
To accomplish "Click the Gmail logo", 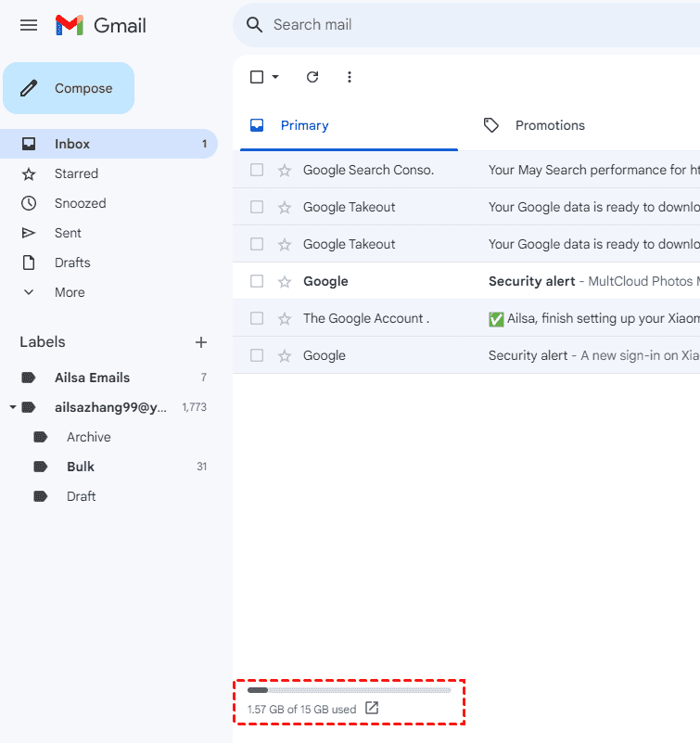I will tap(101, 25).
